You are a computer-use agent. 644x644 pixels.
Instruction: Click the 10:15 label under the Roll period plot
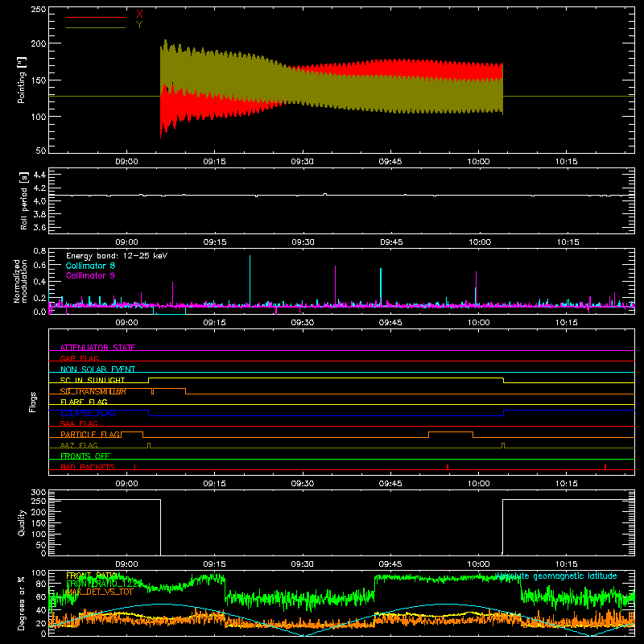click(x=568, y=242)
